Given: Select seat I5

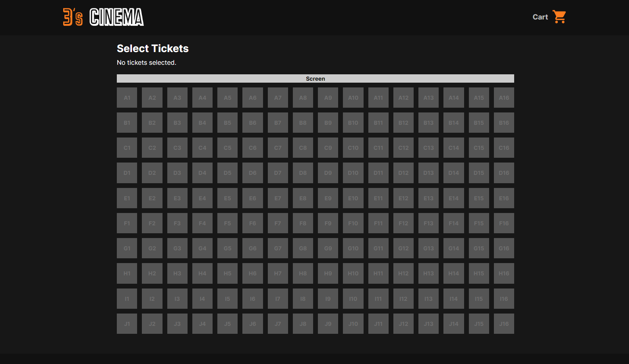Looking at the screenshot, I should pos(227,299).
